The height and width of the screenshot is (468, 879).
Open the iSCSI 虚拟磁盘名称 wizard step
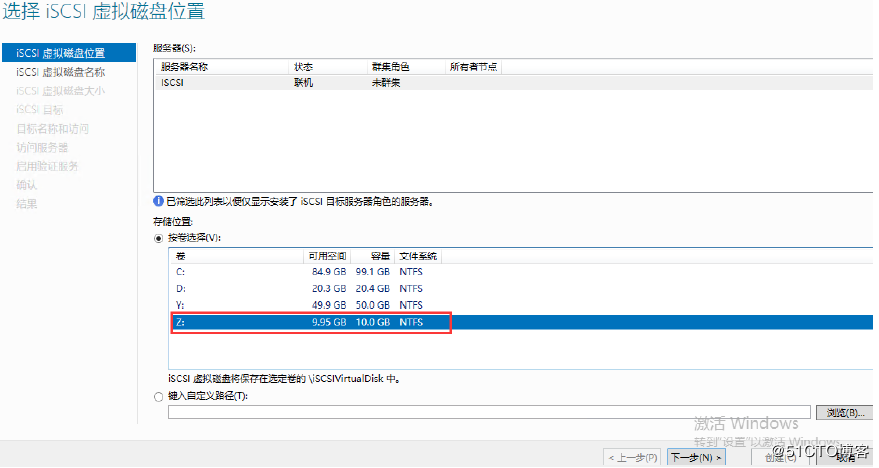[61, 72]
